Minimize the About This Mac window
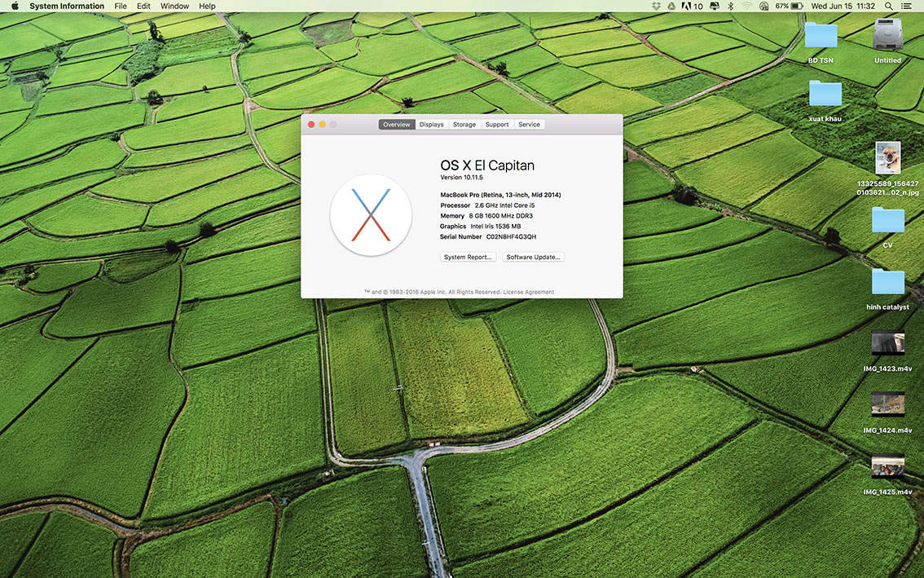This screenshot has width=924, height=578. pos(323,125)
